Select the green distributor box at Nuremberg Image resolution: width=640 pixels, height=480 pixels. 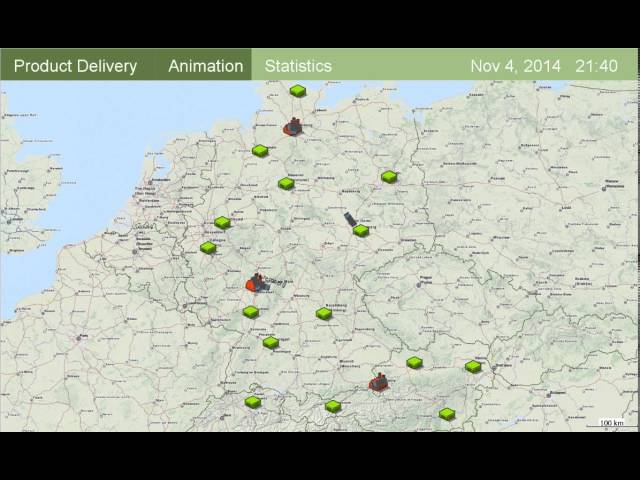324,313
